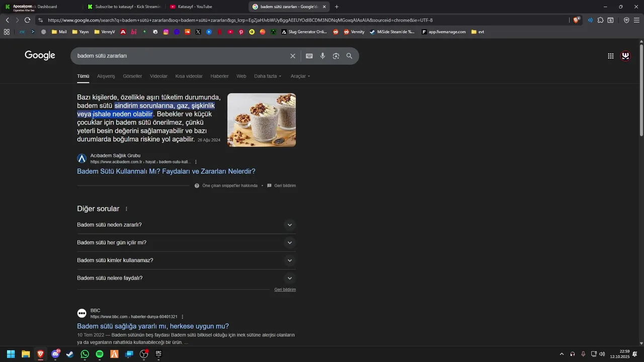This screenshot has width=644, height=362.
Task: Open the Brave Shields icon in address bar
Action: point(577,20)
